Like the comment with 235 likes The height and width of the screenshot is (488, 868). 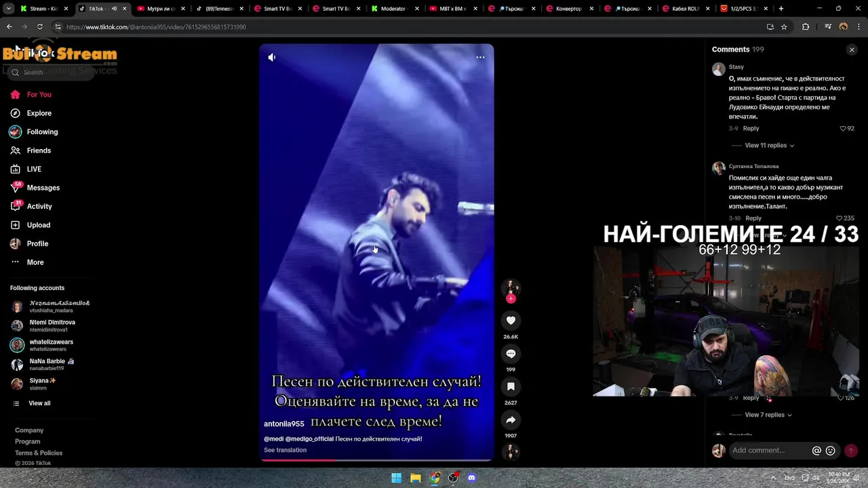[x=845, y=218]
